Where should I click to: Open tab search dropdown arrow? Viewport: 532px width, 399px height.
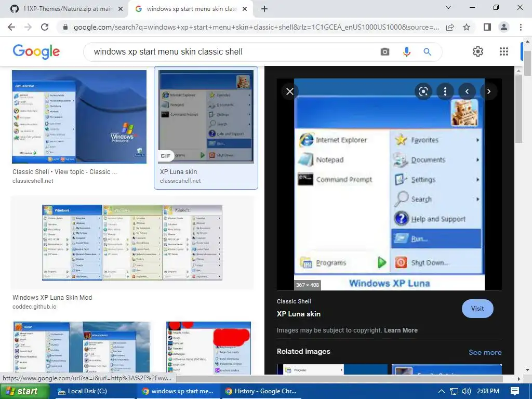[x=448, y=7]
